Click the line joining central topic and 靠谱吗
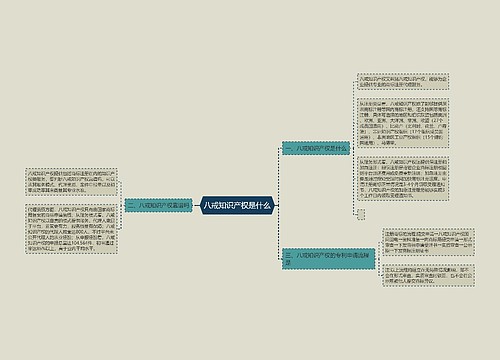 pyautogui.click(x=196, y=205)
